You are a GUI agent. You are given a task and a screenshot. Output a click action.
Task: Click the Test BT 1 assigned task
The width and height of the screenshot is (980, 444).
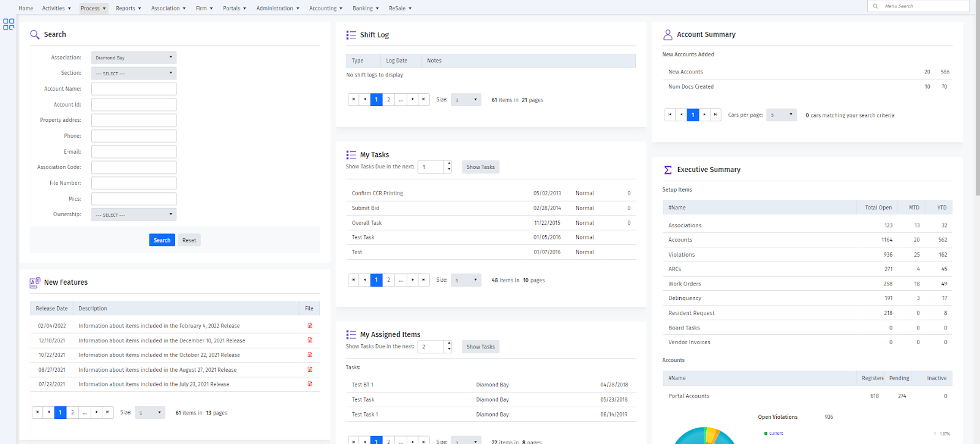pos(491,385)
